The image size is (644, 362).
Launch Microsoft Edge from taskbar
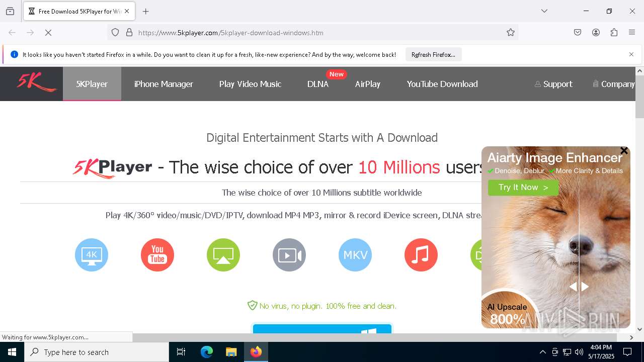coord(207,352)
